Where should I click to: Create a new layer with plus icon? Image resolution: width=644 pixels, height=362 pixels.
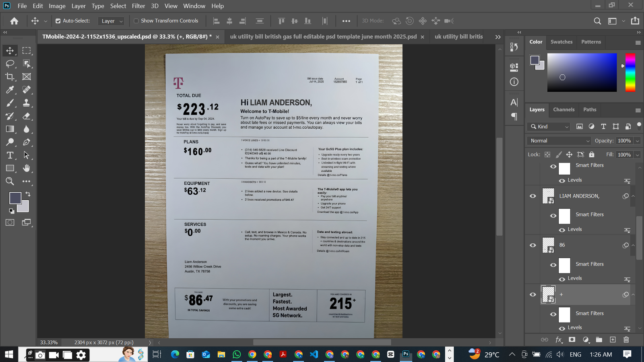coord(613,340)
